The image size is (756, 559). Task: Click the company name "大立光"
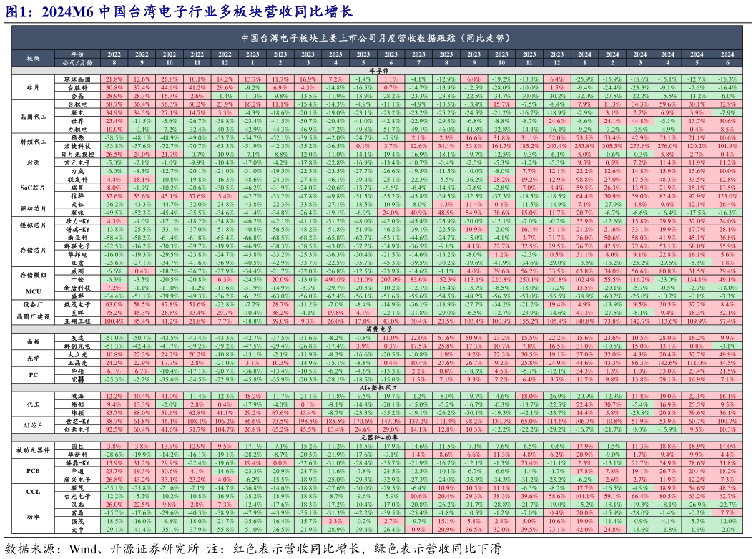(78, 354)
